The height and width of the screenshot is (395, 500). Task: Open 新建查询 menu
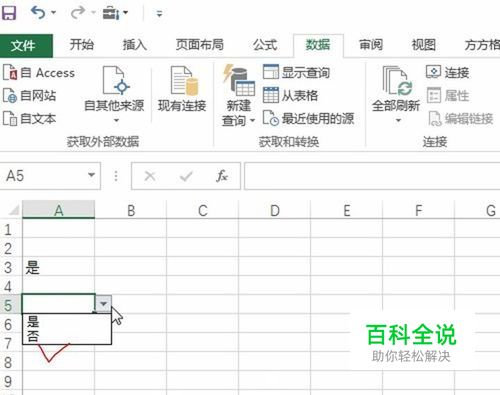click(239, 96)
